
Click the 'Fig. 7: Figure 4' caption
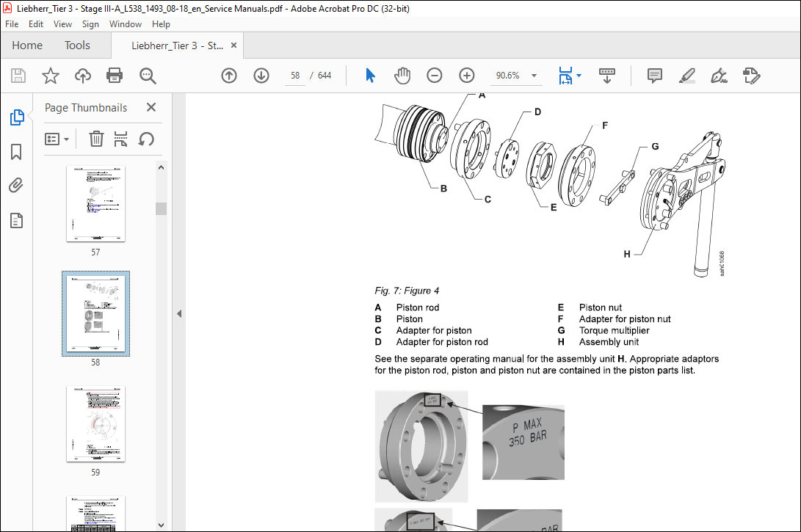coord(407,291)
